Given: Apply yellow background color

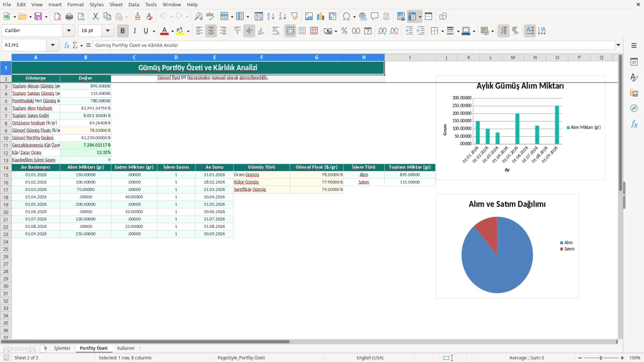Looking at the screenshot, I should 180,31.
